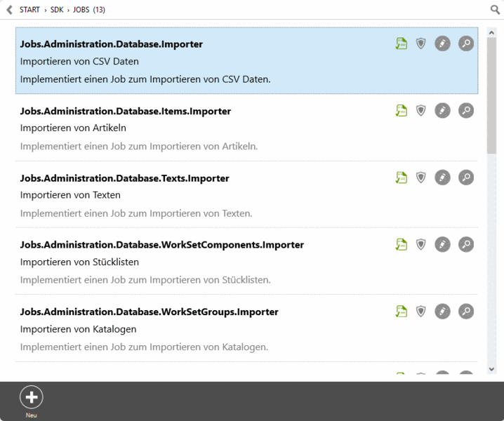Edit WorkSetGroups.Importer job with pencil icon
Screen dimensions: 504x421
click(x=443, y=312)
